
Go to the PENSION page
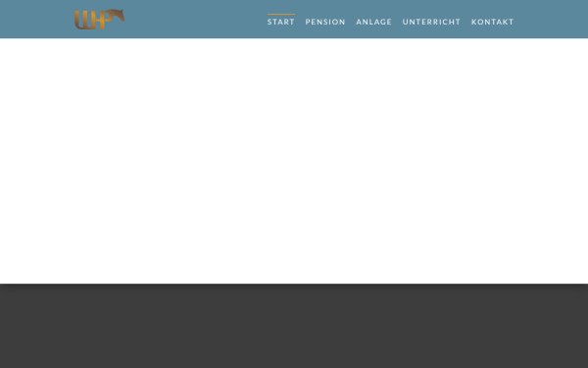coord(325,22)
